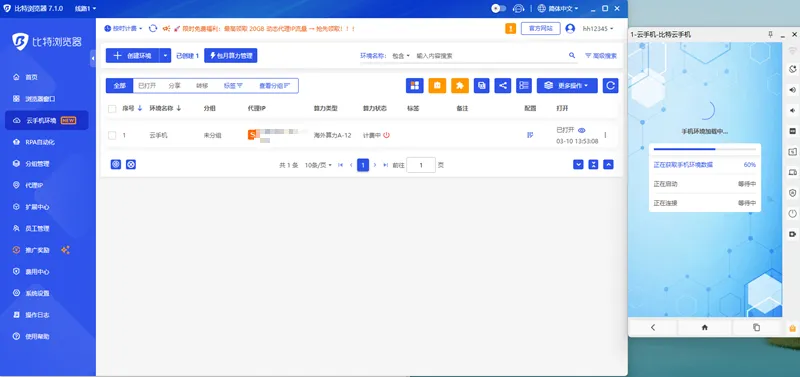Click the scroll-to-top button under the table
800x377 pixels.
click(608, 164)
